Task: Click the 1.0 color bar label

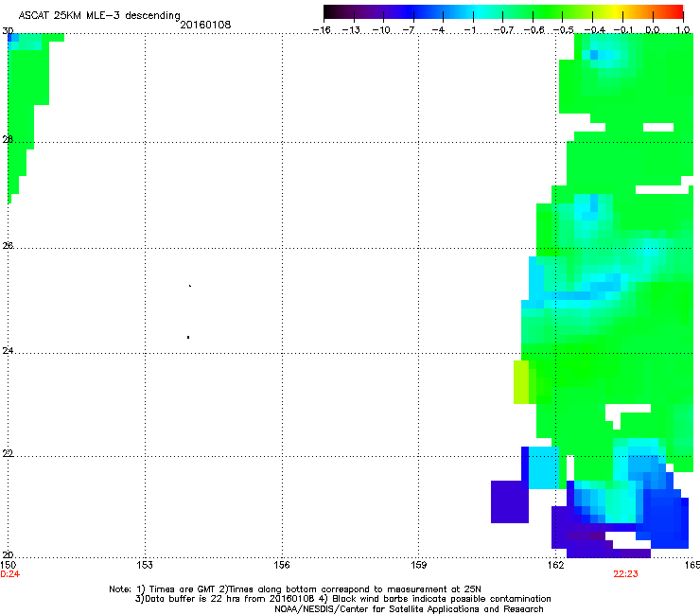Action: point(683,30)
